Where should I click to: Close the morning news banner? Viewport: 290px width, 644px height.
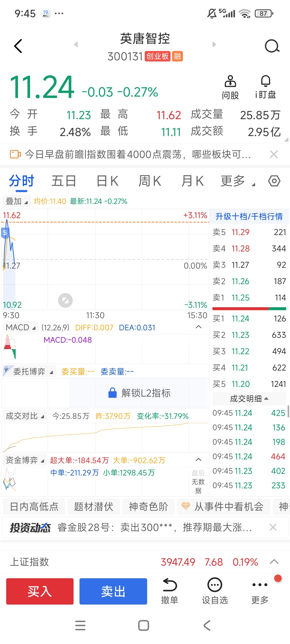274,154
